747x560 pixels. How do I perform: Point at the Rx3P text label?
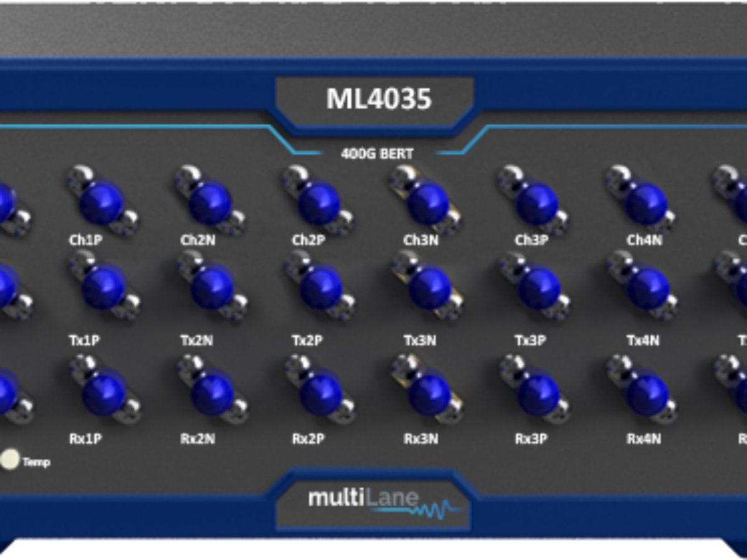[x=531, y=439]
